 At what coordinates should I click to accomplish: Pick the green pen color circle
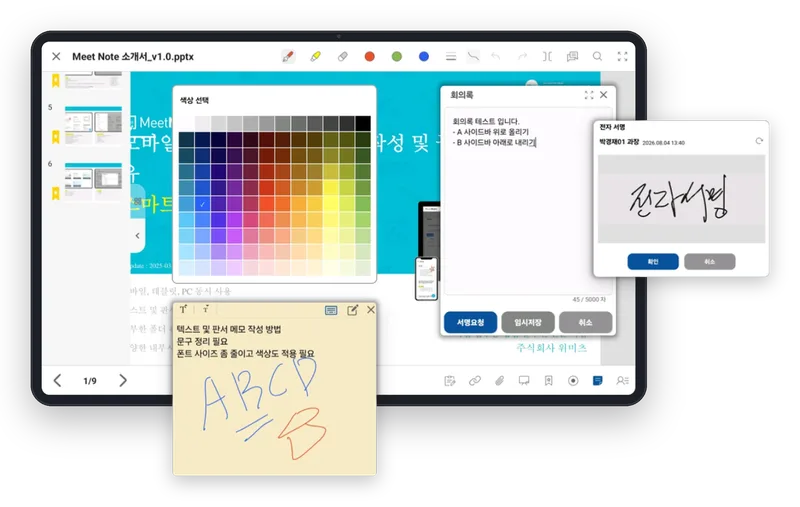[x=396, y=56]
